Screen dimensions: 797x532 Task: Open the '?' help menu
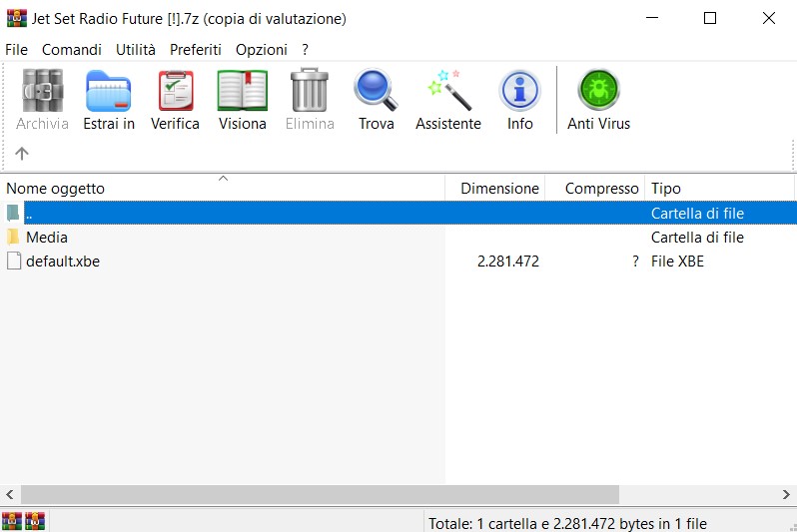tap(305, 50)
